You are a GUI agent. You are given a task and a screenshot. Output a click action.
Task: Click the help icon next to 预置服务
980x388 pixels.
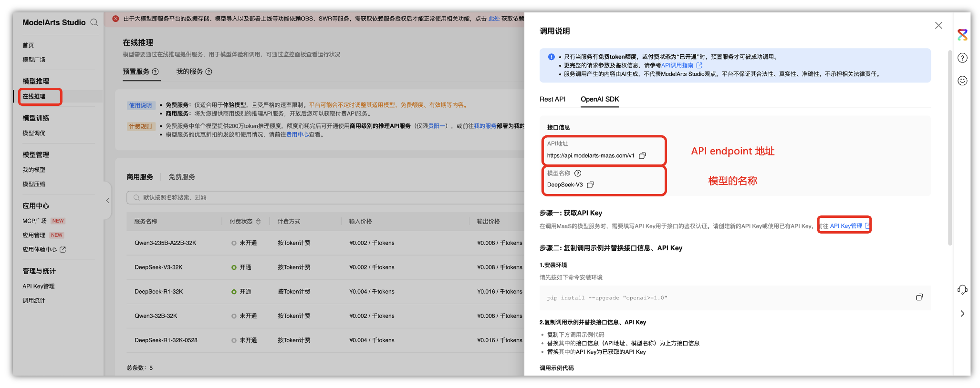click(x=155, y=71)
